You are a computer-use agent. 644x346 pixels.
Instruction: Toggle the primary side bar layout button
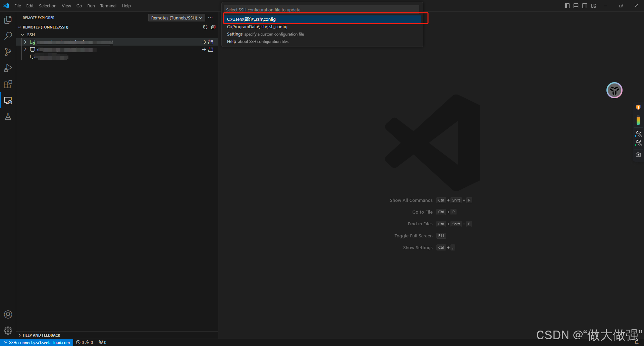tap(567, 6)
